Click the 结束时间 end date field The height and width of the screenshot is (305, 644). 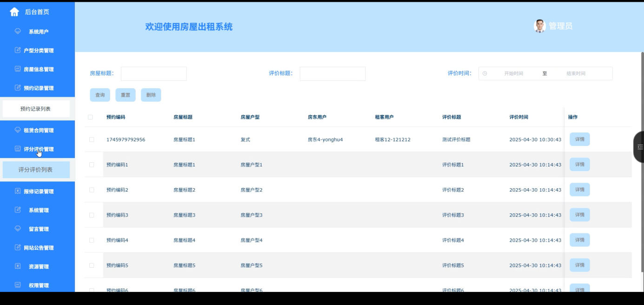pos(576,73)
